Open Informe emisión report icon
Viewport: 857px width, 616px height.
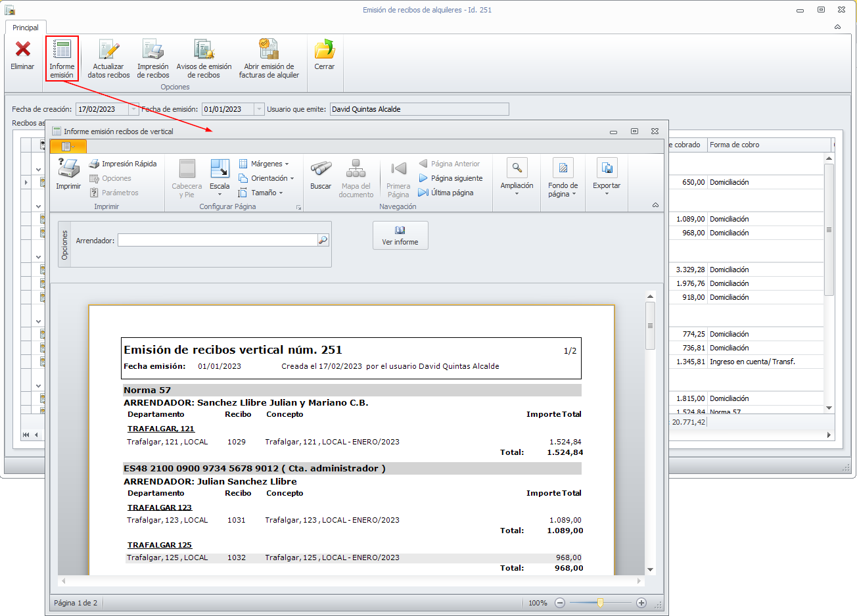(x=62, y=51)
